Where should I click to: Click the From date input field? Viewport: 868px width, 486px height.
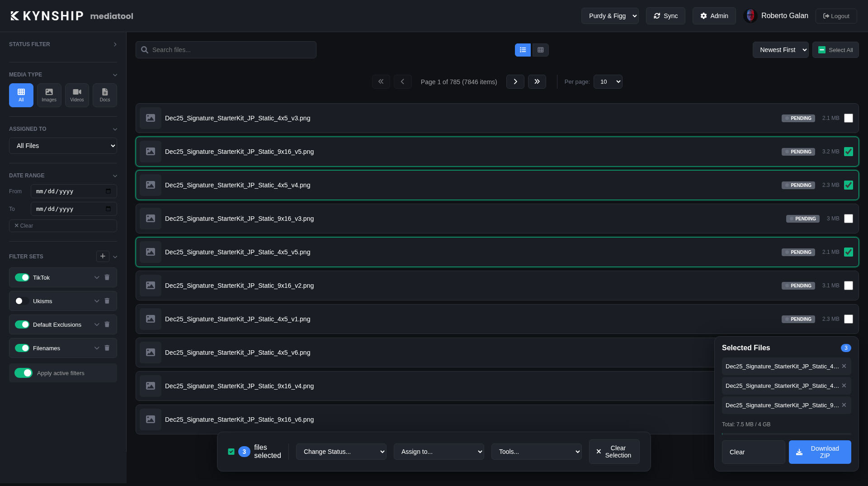coord(73,191)
